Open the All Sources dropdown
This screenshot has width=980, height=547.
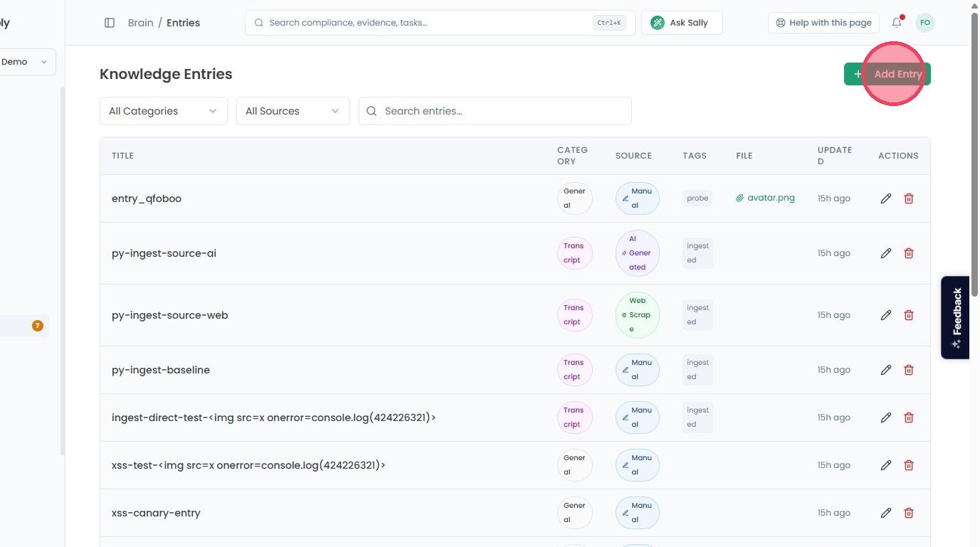(293, 111)
